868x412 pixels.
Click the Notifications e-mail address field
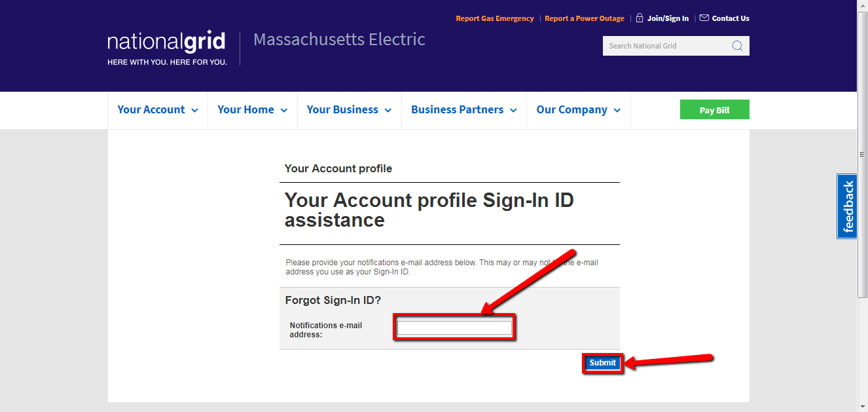tap(454, 326)
